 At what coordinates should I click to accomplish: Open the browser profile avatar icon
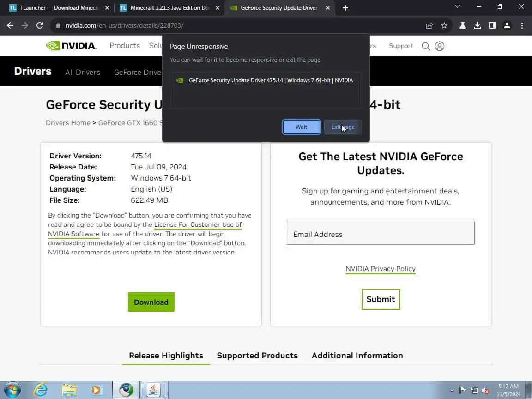click(x=507, y=25)
